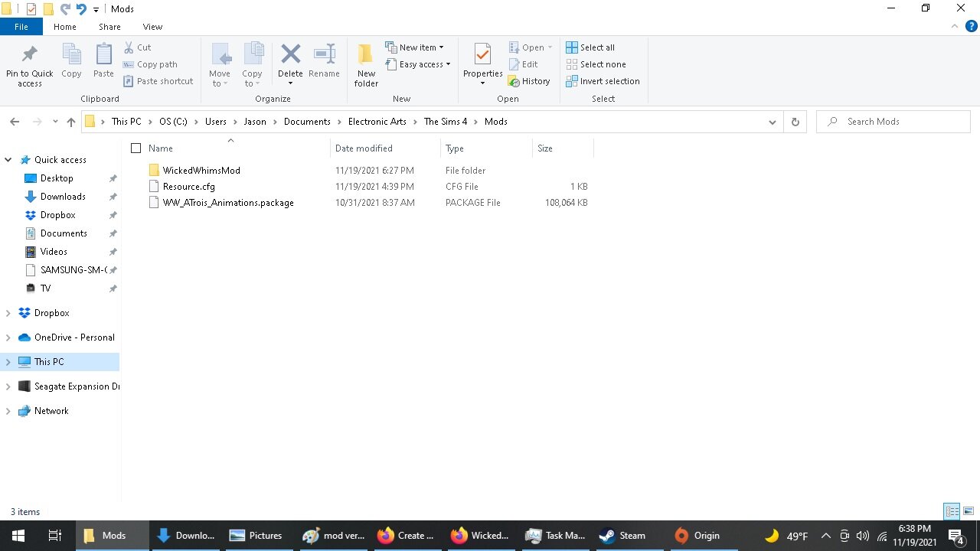
Task: Open Recent locations dropdown arrow
Action: click(x=55, y=122)
